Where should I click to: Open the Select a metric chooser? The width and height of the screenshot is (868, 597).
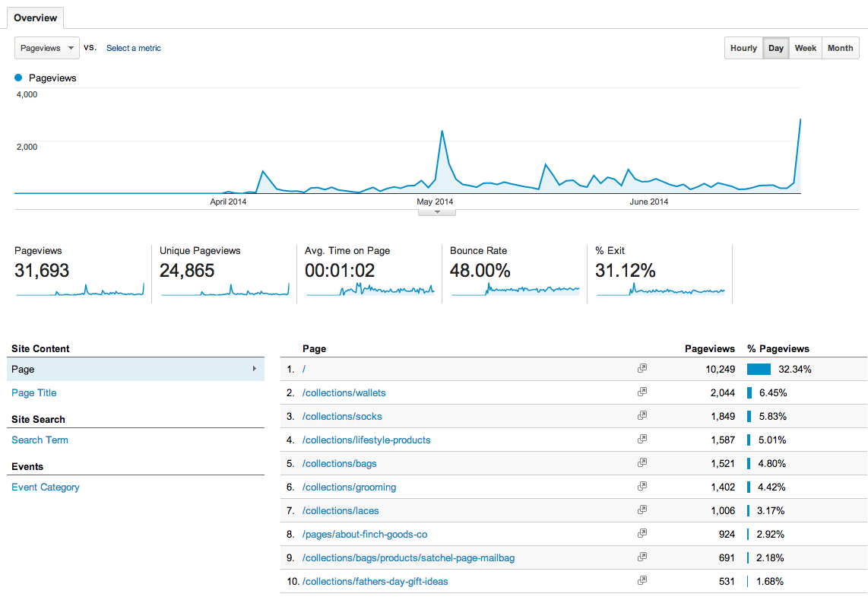pyautogui.click(x=134, y=47)
